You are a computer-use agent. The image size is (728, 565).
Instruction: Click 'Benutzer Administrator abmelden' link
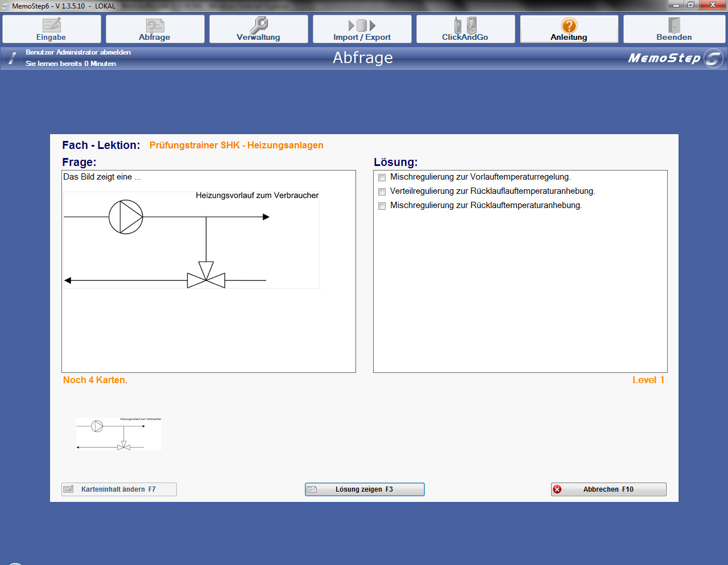tap(78, 52)
